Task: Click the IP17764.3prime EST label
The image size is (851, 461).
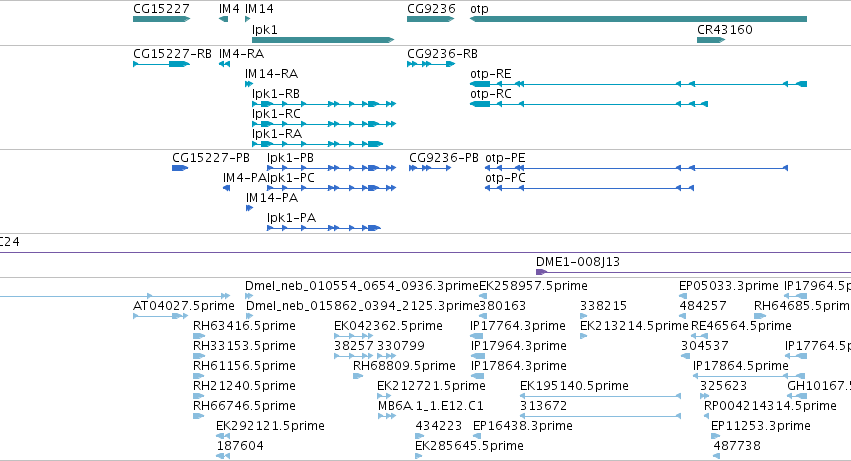Action: 518,326
